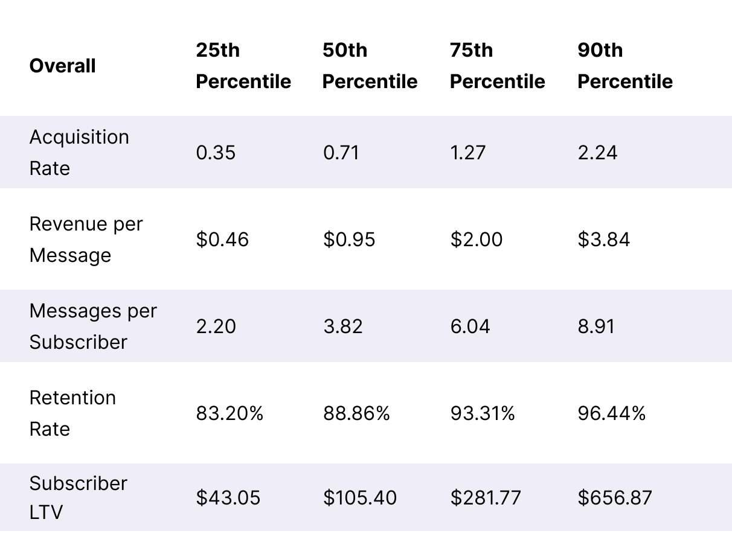Click the $3.84 revenue per message value
Screen dimensions: 732x560
[604, 240]
